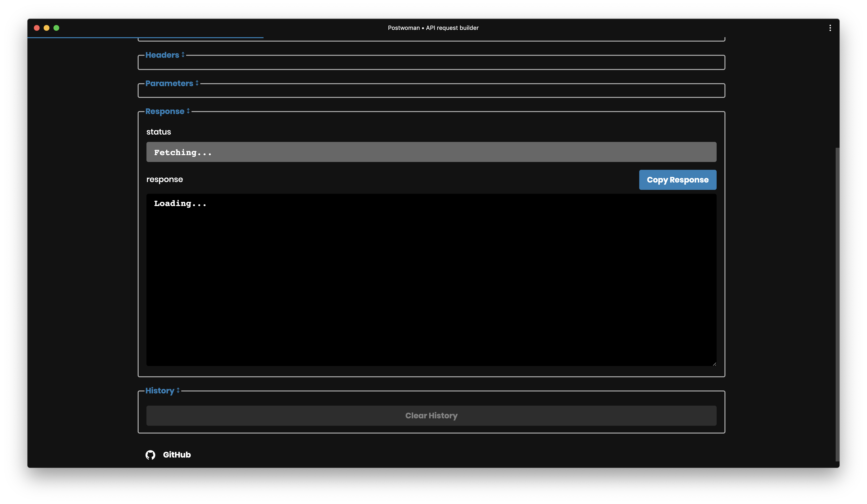Click the green maximize window button
The height and width of the screenshot is (504, 867).
click(x=56, y=28)
